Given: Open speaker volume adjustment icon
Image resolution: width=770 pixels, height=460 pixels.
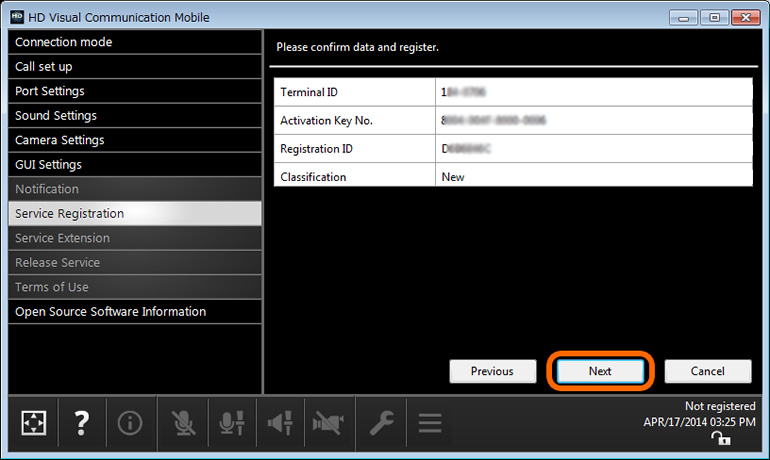Looking at the screenshot, I should pyautogui.click(x=280, y=423).
